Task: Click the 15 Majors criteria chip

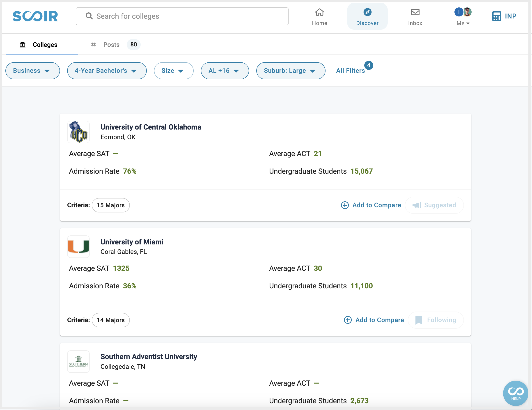Action: pyautogui.click(x=111, y=205)
